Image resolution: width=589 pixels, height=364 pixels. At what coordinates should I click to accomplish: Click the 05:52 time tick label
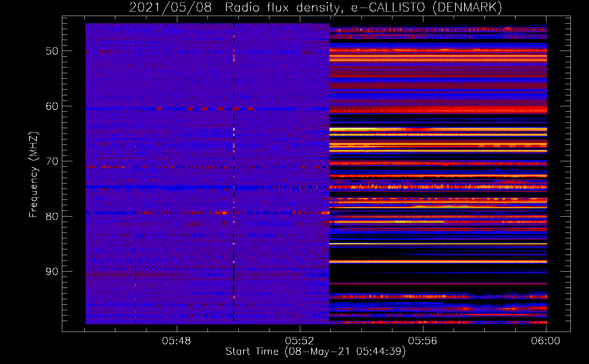[x=300, y=341]
